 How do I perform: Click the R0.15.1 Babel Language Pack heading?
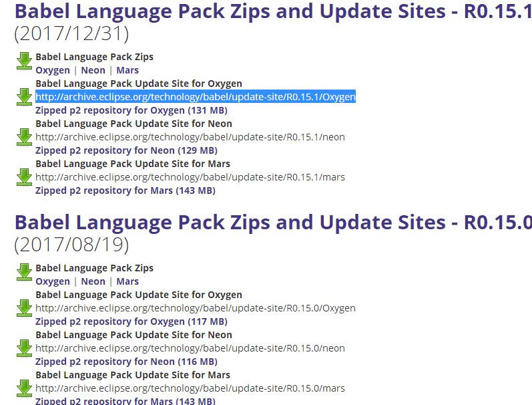point(273,11)
